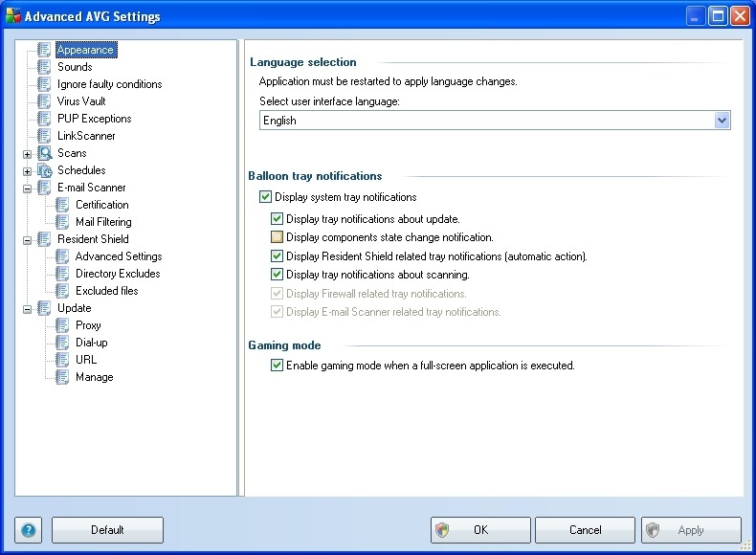Click the Resident Shield tree icon

(x=44, y=239)
